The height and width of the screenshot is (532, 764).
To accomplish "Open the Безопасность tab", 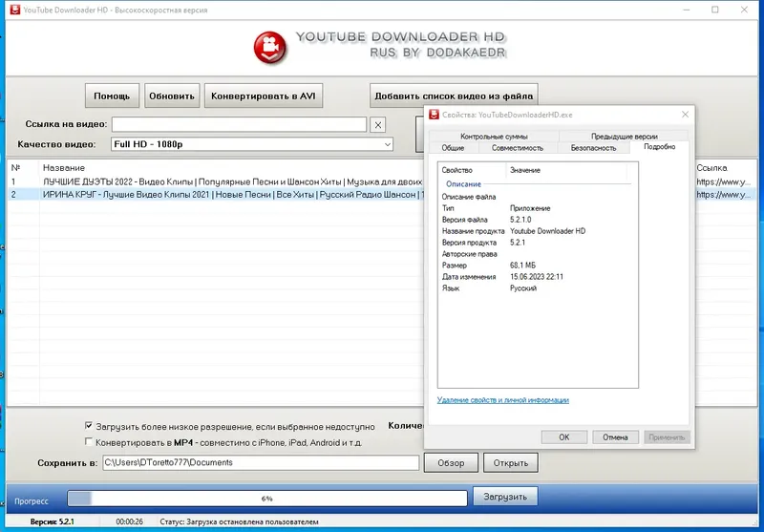I will (593, 148).
